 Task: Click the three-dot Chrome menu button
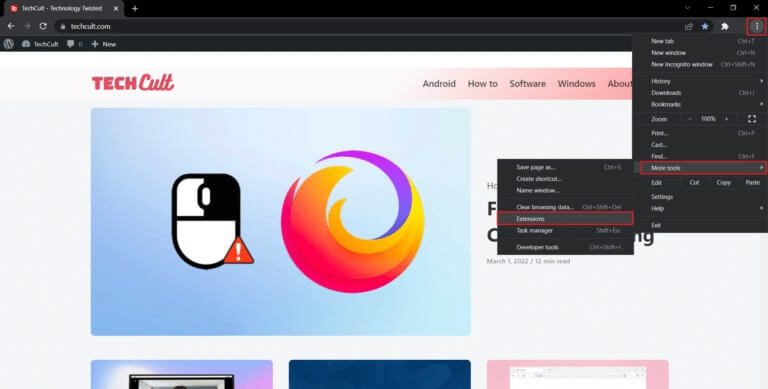756,26
